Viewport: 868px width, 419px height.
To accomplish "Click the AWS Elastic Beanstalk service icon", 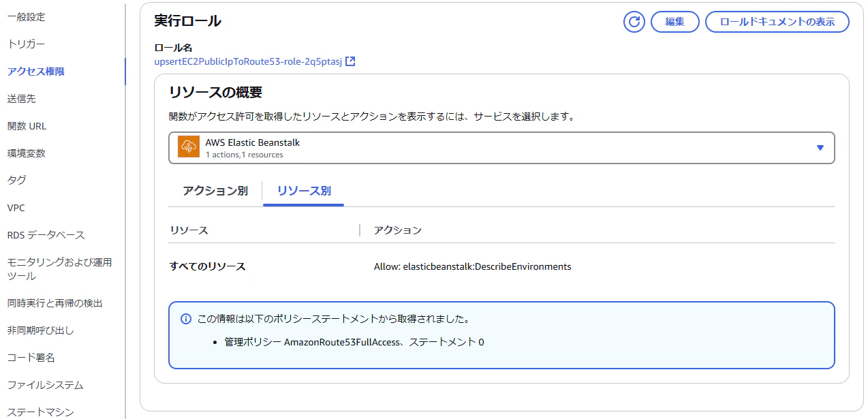I will [189, 147].
